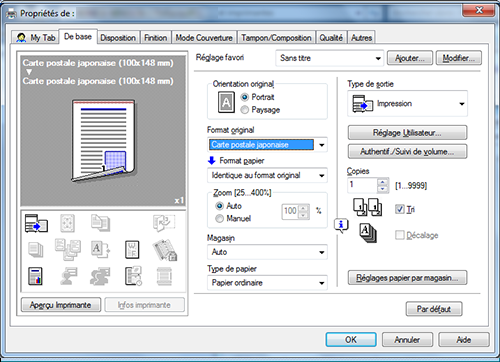Click the printer icon in the title bar

[12, 14]
